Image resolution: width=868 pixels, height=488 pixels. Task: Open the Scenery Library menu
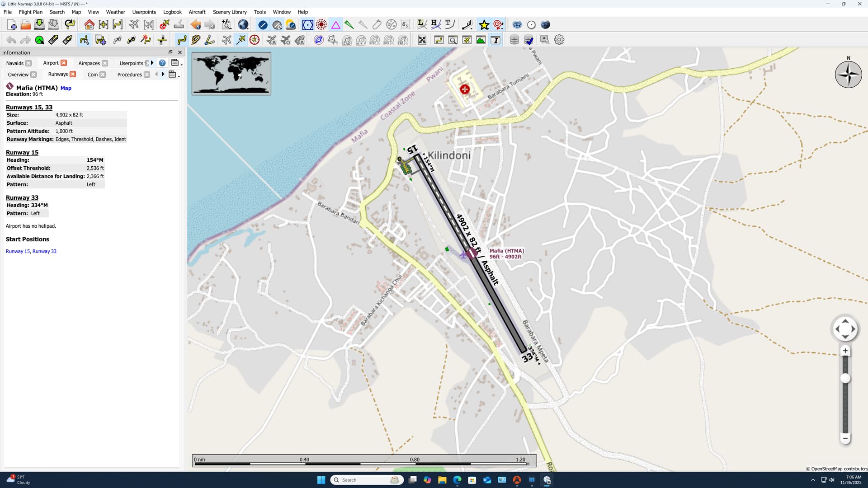230,12
